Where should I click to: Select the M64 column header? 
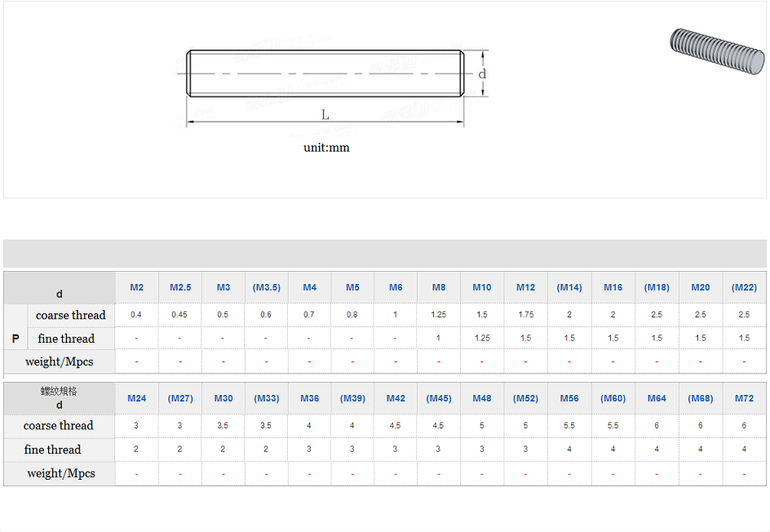pos(657,398)
